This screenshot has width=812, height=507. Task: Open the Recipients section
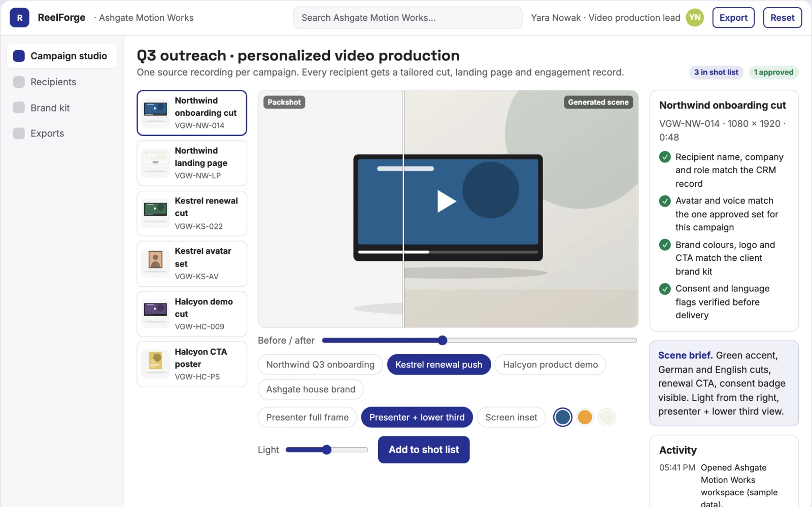(x=62, y=82)
